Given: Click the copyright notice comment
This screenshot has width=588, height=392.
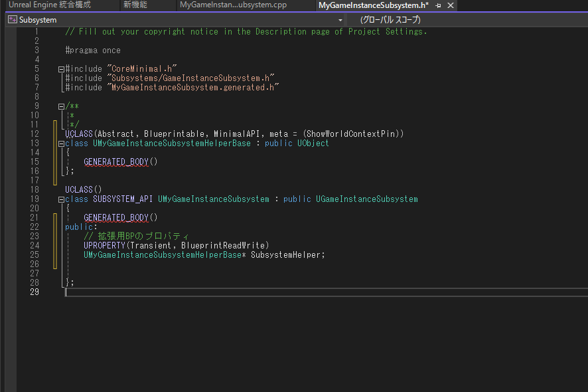Looking at the screenshot, I should pos(246,31).
